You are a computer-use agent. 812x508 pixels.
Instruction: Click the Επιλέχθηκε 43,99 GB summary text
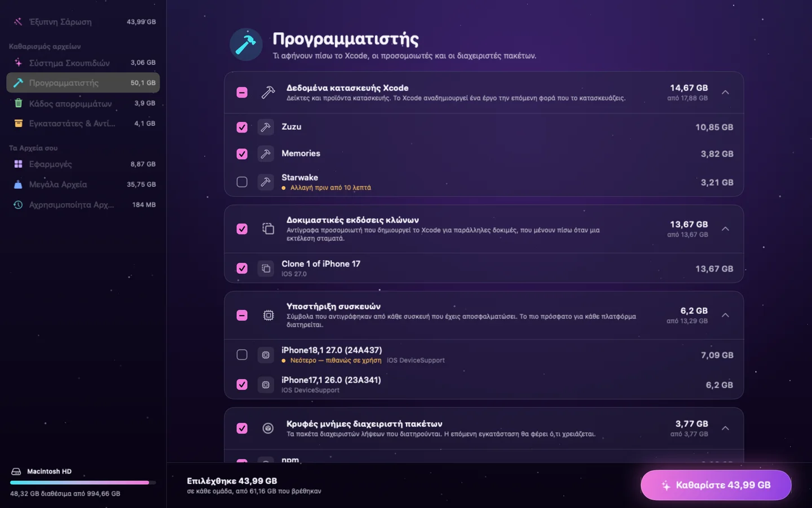pyautogui.click(x=232, y=481)
